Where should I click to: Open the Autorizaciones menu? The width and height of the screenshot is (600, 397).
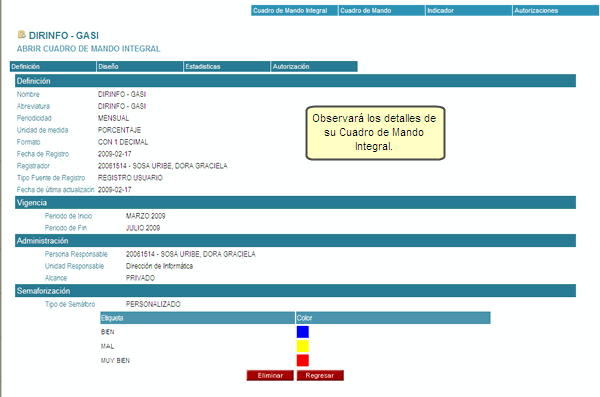(556, 10)
